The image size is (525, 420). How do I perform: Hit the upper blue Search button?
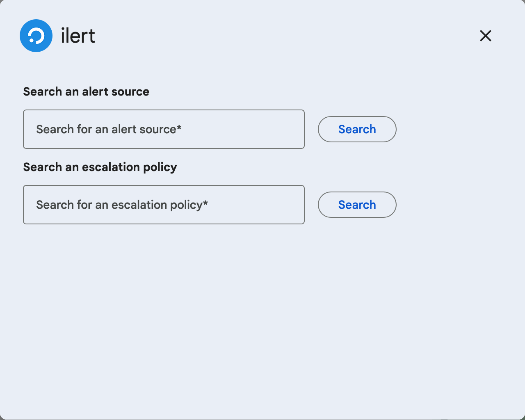pos(357,129)
